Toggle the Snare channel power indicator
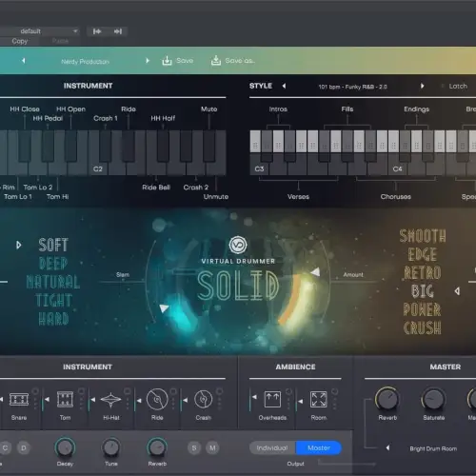Image resolution: width=476 pixels, height=476 pixels. pos(35,391)
